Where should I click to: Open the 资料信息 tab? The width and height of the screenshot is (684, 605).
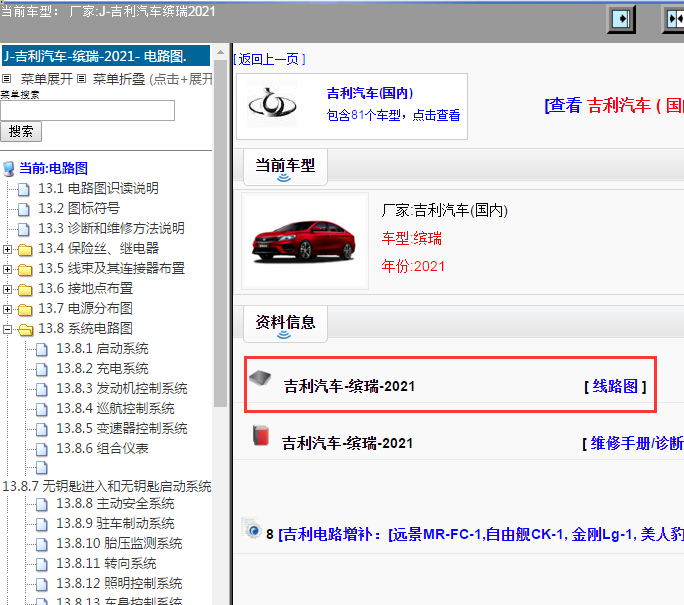285,324
